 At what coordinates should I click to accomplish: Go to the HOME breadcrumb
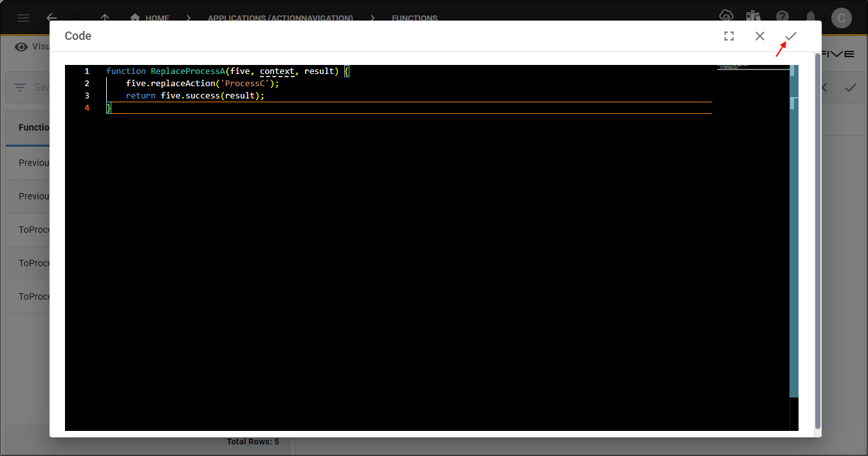tap(150, 18)
